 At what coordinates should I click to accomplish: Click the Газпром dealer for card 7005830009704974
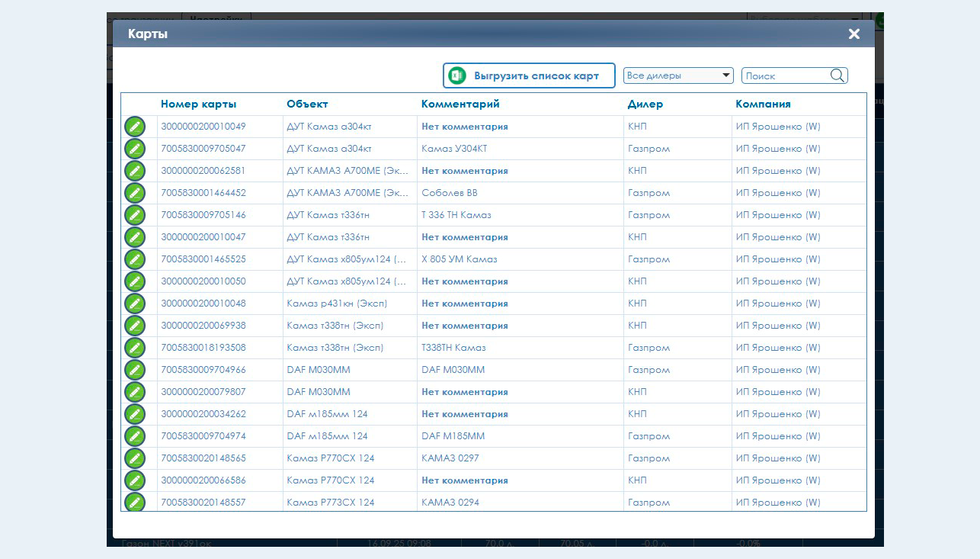coord(649,436)
